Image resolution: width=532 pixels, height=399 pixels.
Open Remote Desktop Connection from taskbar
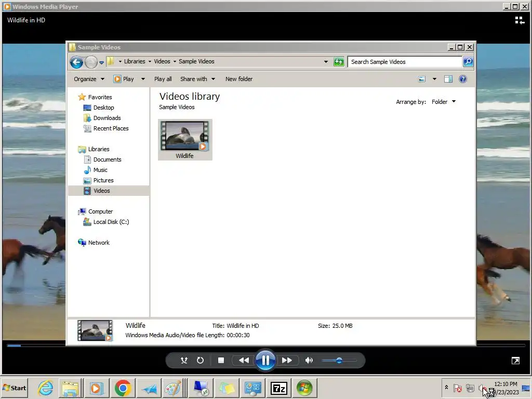coord(201,388)
